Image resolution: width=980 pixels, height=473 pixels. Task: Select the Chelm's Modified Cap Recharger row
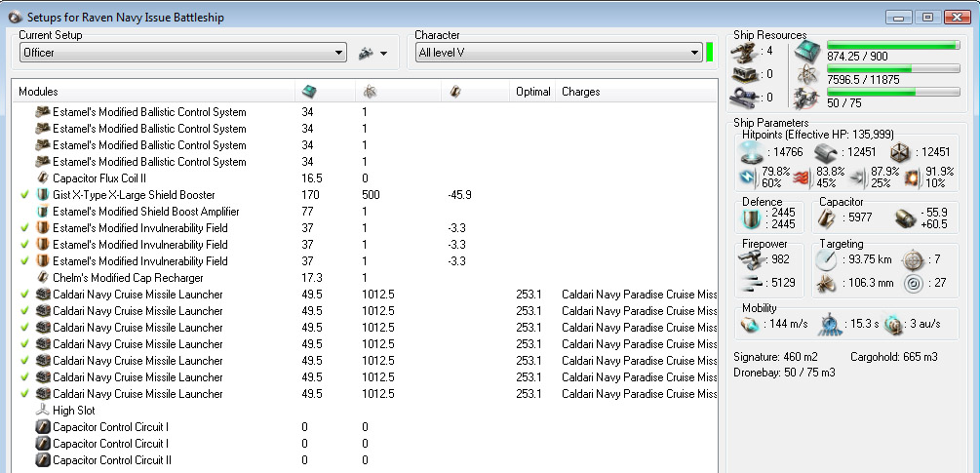click(365, 277)
